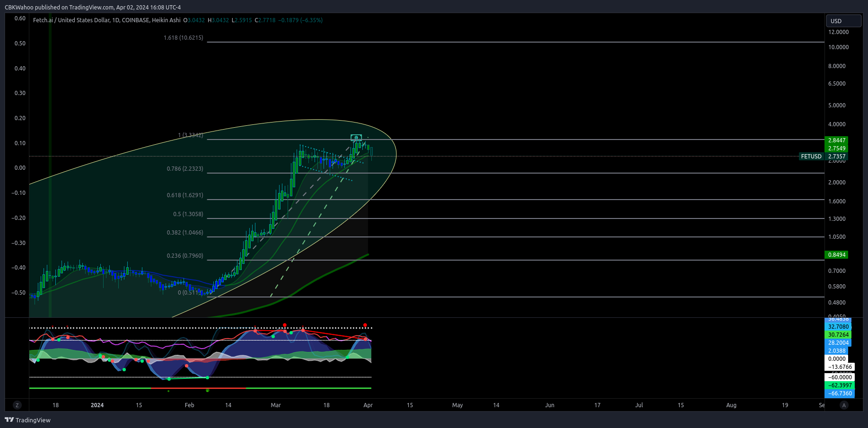
Task: Click the −66.7360 blue indicator label
Action: (x=840, y=393)
